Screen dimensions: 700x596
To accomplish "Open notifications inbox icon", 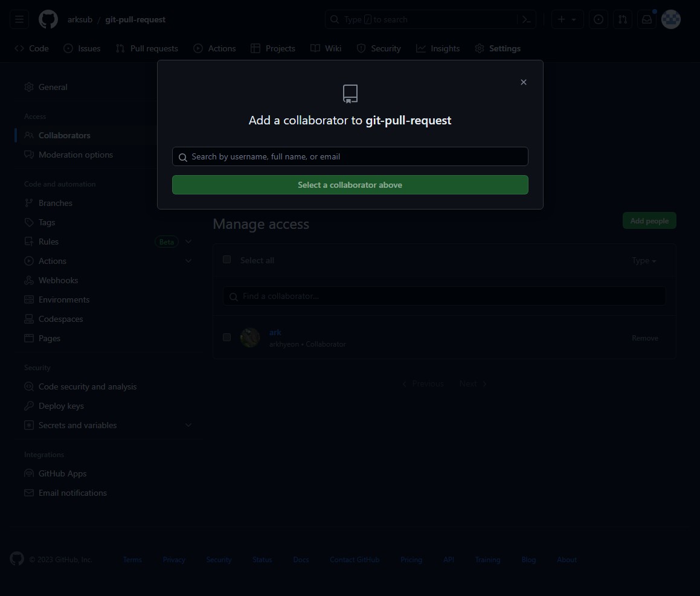I will pos(646,19).
